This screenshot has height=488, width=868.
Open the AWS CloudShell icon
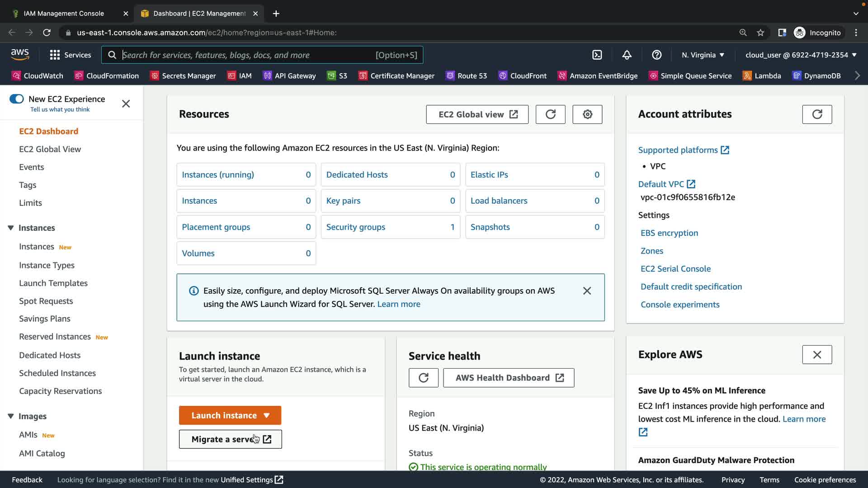(x=597, y=55)
